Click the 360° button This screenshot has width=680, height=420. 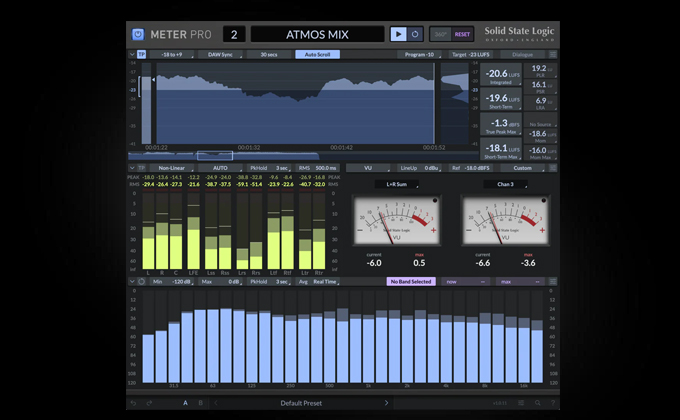[x=440, y=34]
